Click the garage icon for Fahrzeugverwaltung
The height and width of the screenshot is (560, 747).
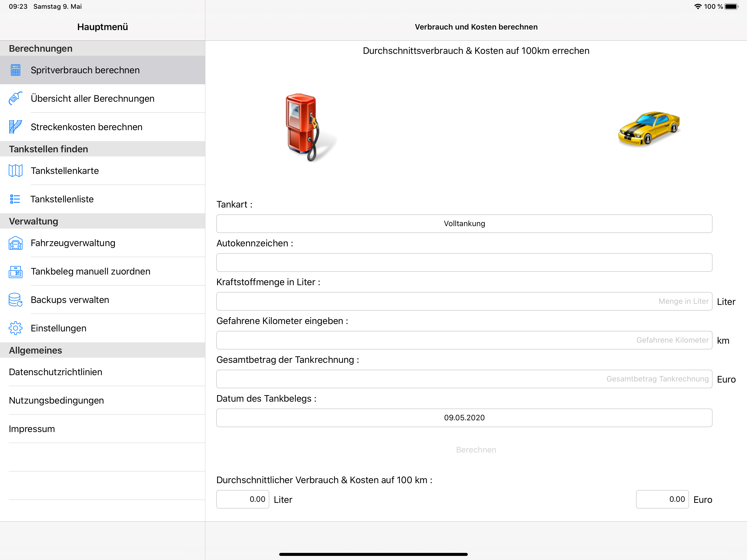[16, 243]
